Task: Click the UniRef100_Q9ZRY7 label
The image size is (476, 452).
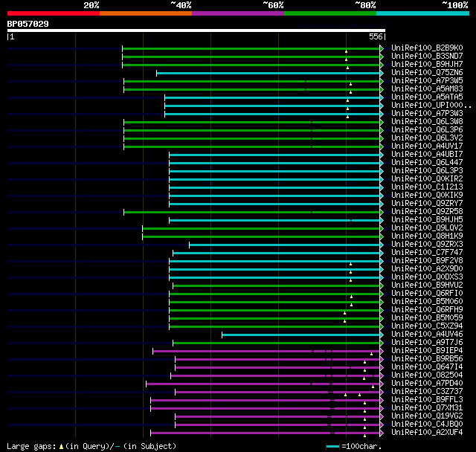Action: (x=427, y=204)
